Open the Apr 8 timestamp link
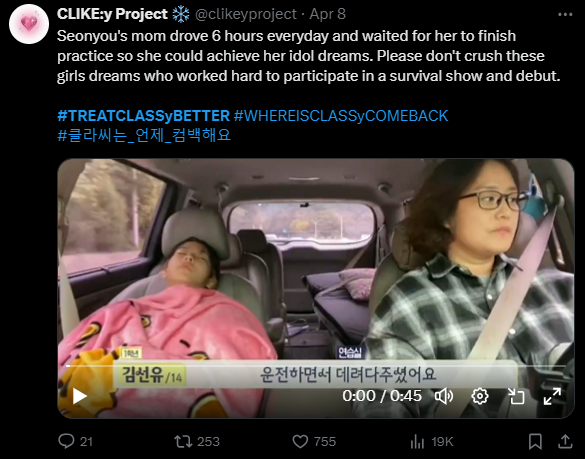The height and width of the screenshot is (459, 585). click(x=328, y=14)
